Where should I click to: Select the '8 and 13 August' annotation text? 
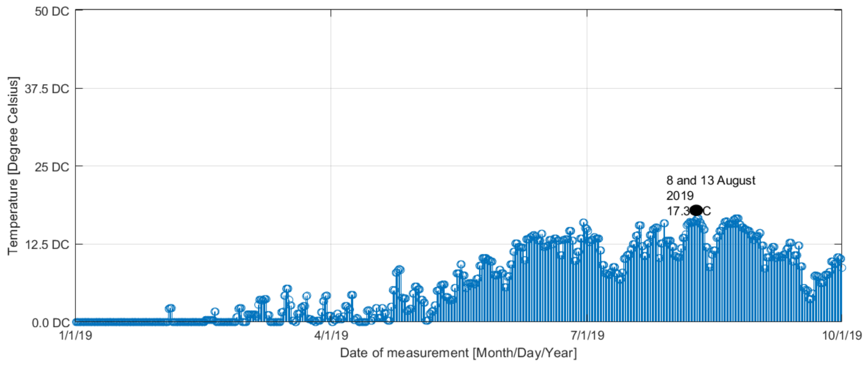711,181
